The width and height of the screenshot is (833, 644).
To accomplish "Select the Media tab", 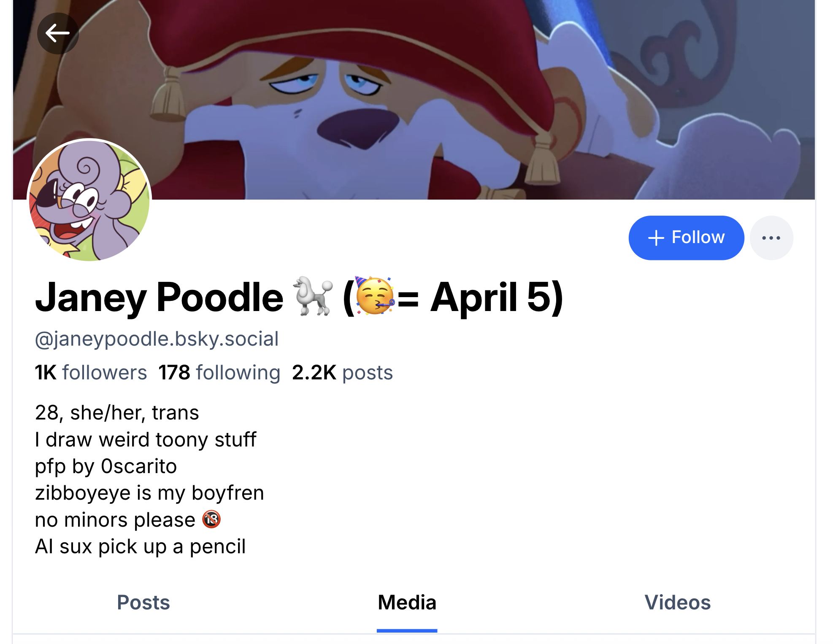I will 407,602.
